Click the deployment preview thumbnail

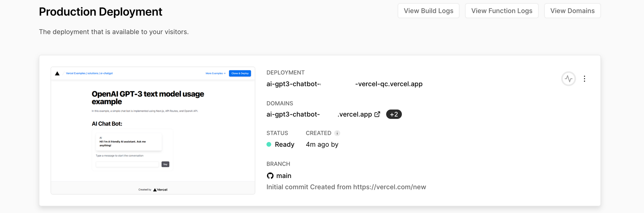click(153, 130)
